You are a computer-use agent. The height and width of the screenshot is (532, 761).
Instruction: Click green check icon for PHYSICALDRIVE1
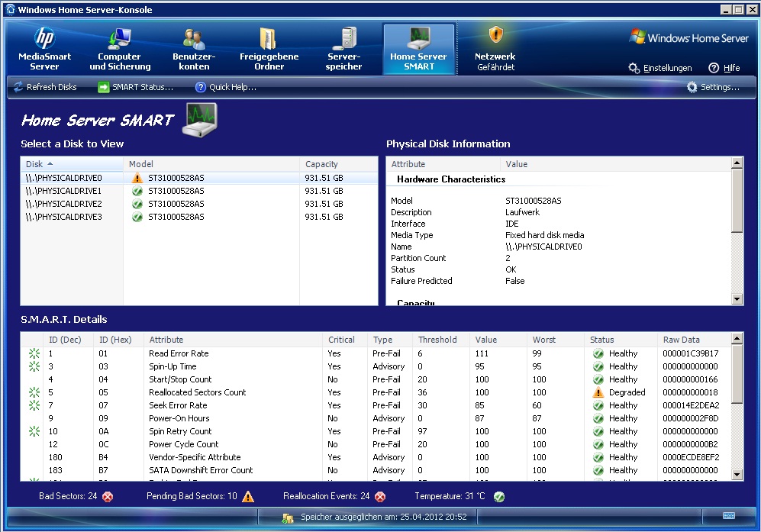137,191
